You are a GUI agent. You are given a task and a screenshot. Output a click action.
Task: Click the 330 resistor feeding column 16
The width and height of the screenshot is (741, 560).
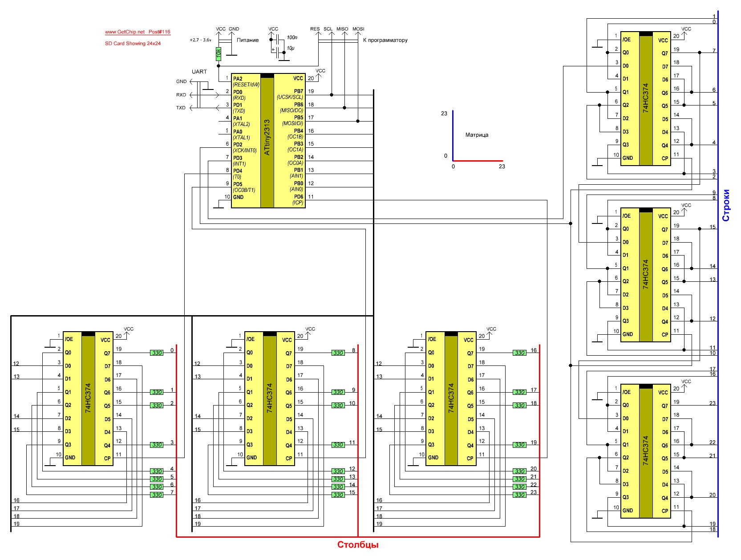click(x=520, y=353)
